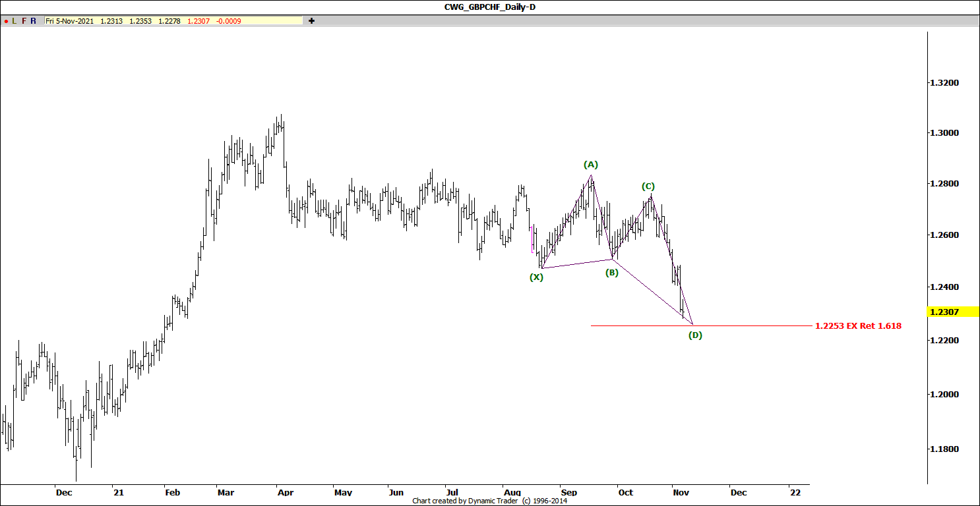
Task: Click the Chart created by Dynamic Trader text
Action: click(x=489, y=501)
